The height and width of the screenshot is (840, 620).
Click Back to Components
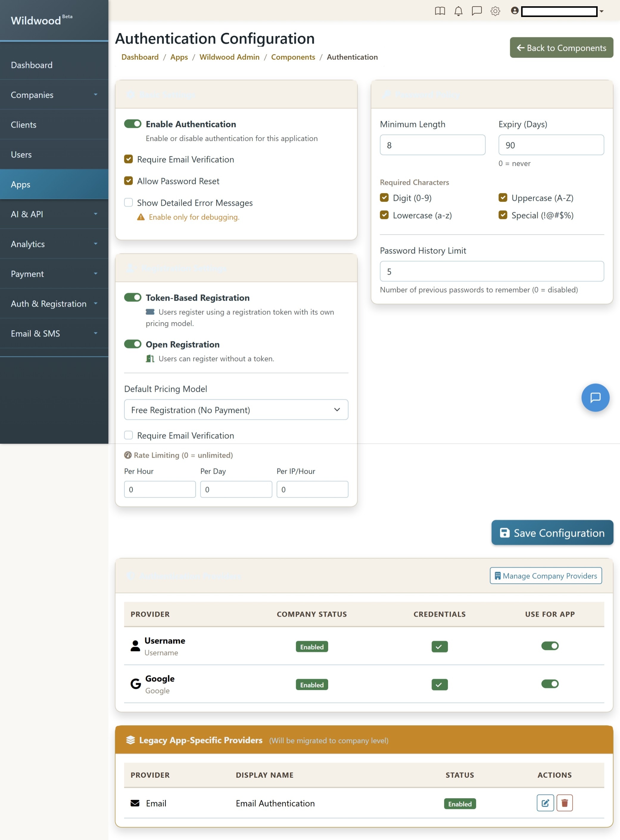[x=561, y=48]
